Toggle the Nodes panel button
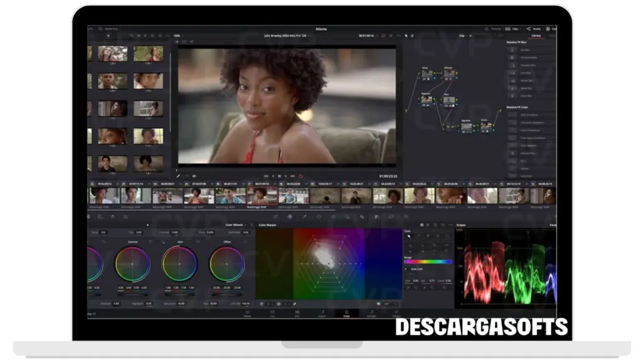This screenshot has width=644, height=362. (x=534, y=29)
